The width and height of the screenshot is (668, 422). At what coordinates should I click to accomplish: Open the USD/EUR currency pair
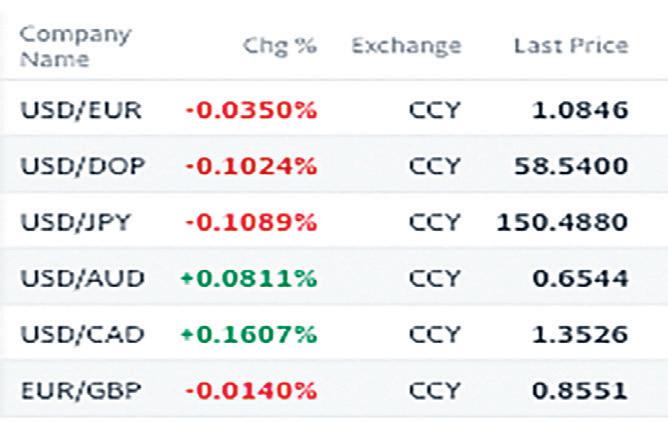(x=81, y=110)
